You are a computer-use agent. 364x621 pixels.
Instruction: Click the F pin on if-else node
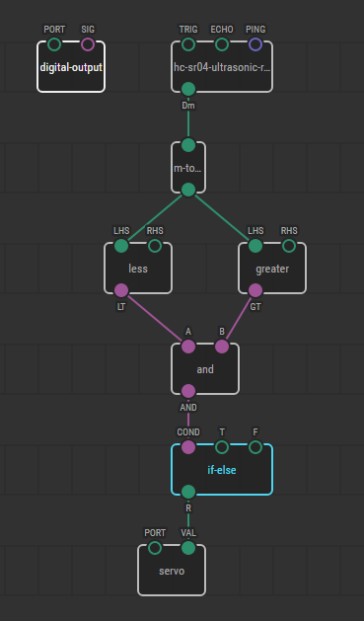[255, 447]
